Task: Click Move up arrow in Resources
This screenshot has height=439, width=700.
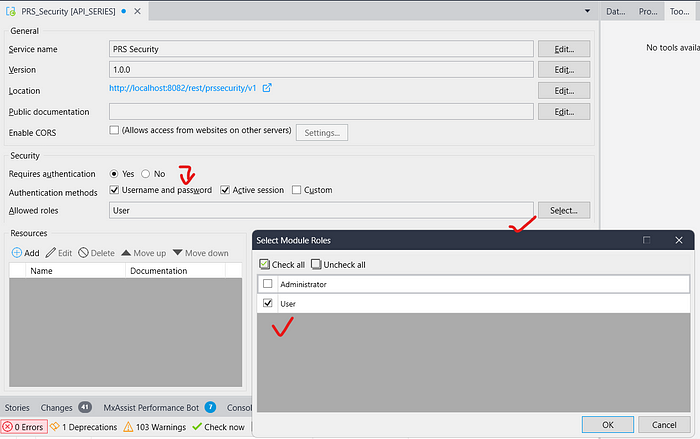Action: [x=127, y=253]
